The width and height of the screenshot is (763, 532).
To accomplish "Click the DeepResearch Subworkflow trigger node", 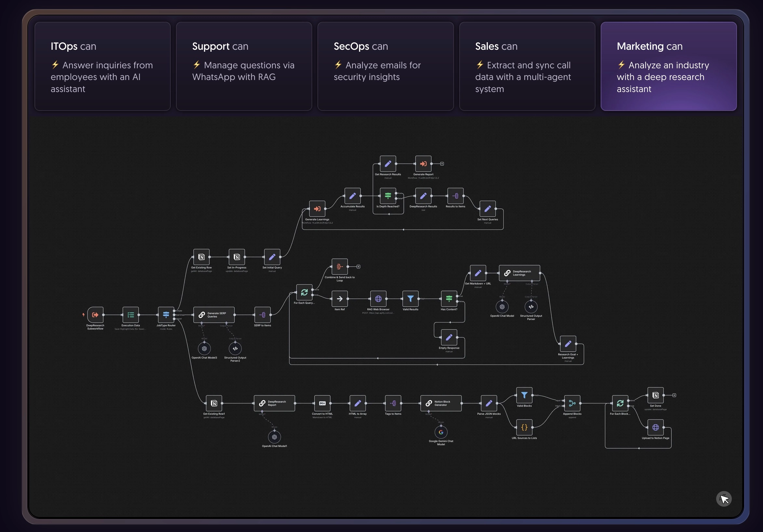I will (95, 315).
